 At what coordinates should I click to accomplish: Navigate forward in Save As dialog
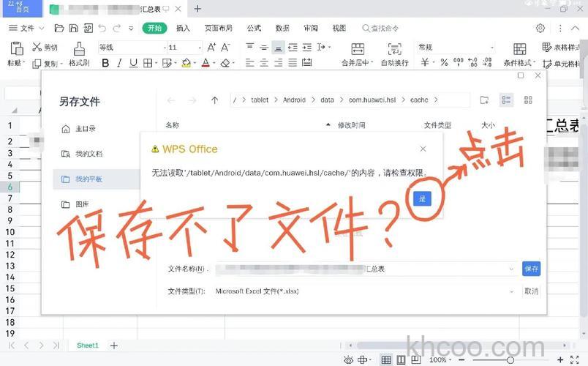[192, 100]
